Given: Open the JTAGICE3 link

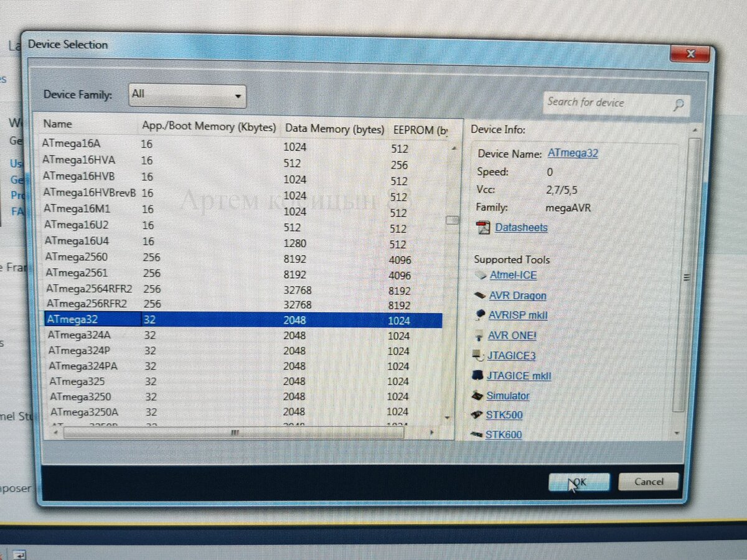Looking at the screenshot, I should click(511, 356).
